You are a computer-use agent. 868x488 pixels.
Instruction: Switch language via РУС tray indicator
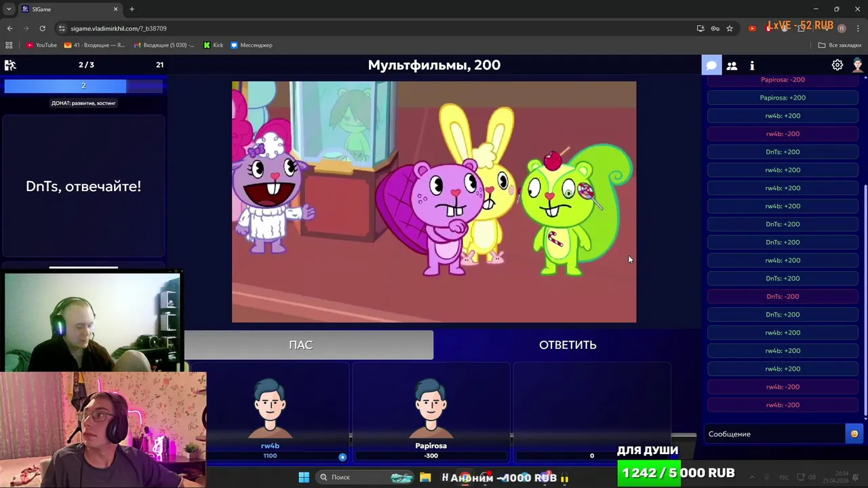(x=785, y=477)
